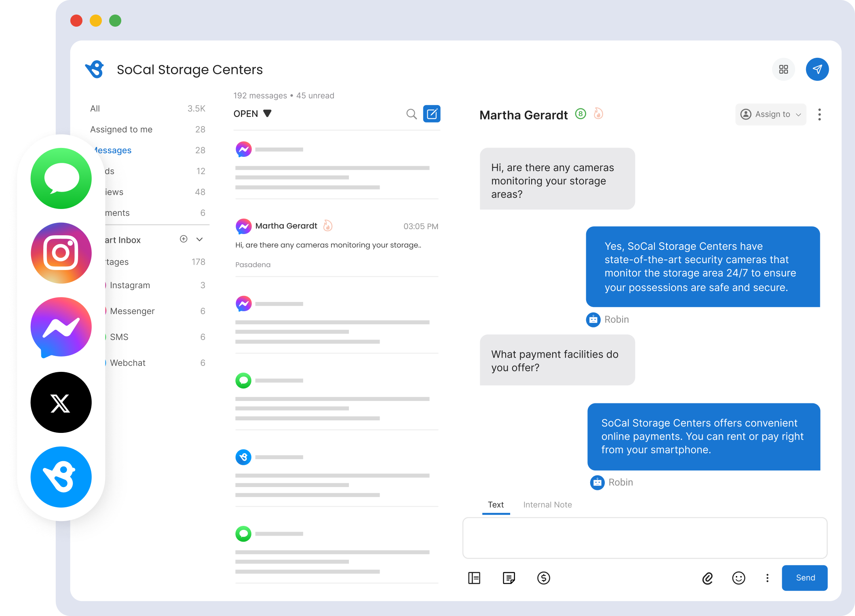Switch to the Internal Note tab
Image resolution: width=855 pixels, height=616 pixels.
pos(547,504)
